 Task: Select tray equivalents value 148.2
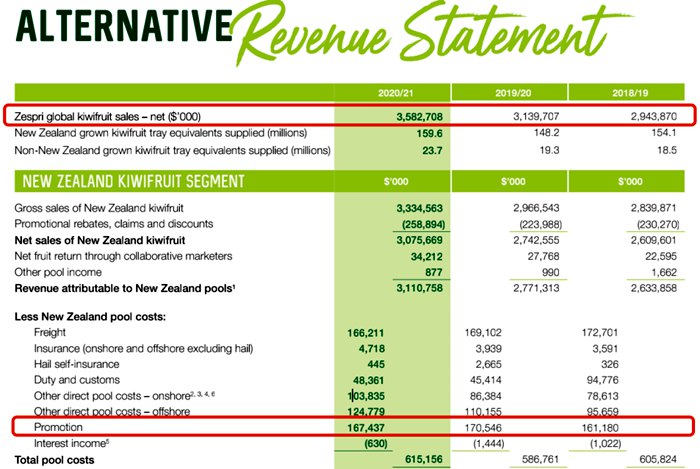546,133
